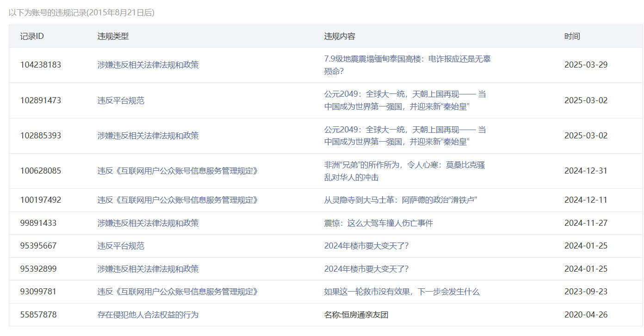Open violation type for record 102885393

pyautogui.click(x=148, y=136)
